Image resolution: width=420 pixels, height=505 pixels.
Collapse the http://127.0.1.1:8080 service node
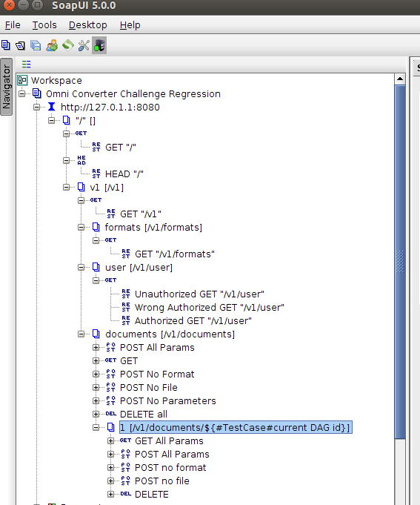point(36,107)
